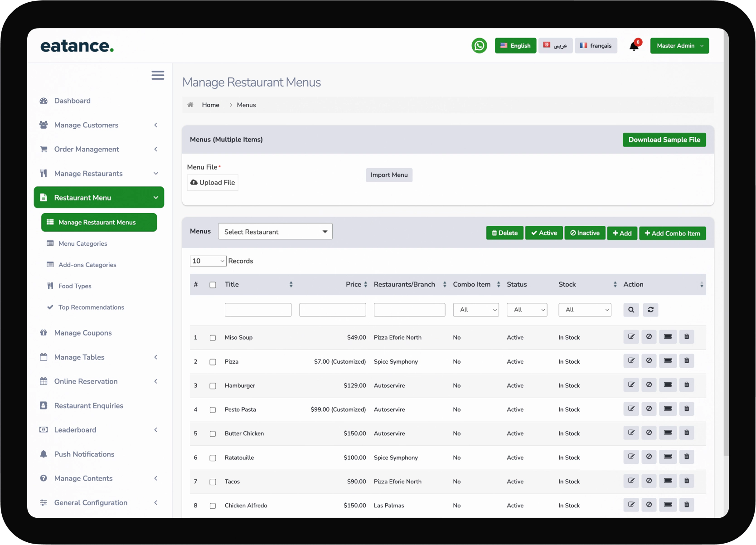This screenshot has width=756, height=545.
Task: Open the records per page dropdown
Action: [208, 261]
